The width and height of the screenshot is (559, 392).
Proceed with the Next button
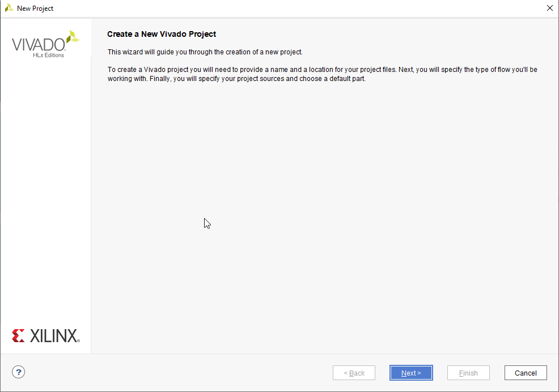pos(411,373)
